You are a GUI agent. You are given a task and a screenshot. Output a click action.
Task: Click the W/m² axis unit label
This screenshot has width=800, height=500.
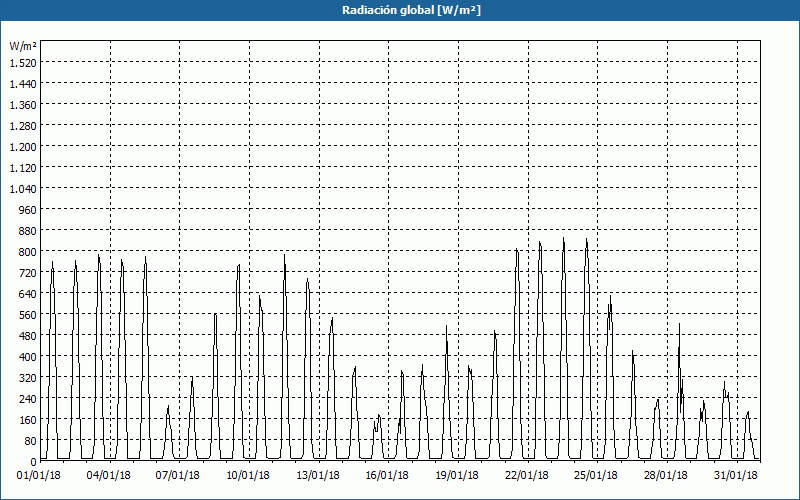click(x=23, y=46)
